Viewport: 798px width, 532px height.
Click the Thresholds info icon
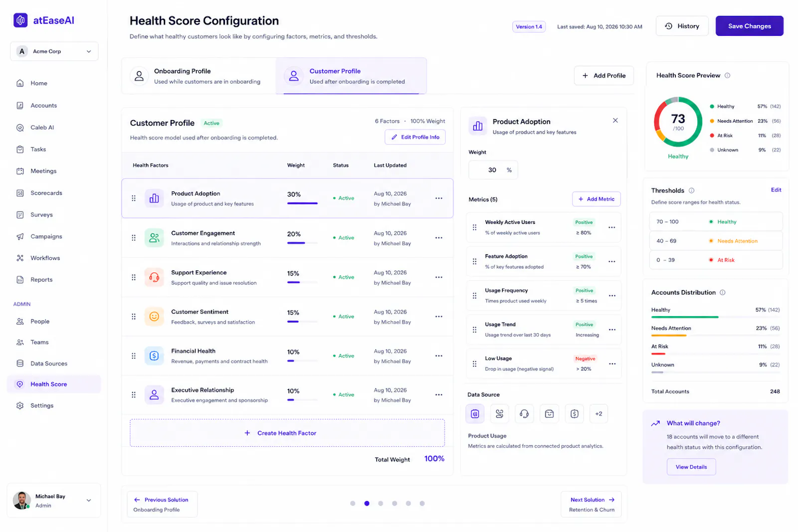691,190
